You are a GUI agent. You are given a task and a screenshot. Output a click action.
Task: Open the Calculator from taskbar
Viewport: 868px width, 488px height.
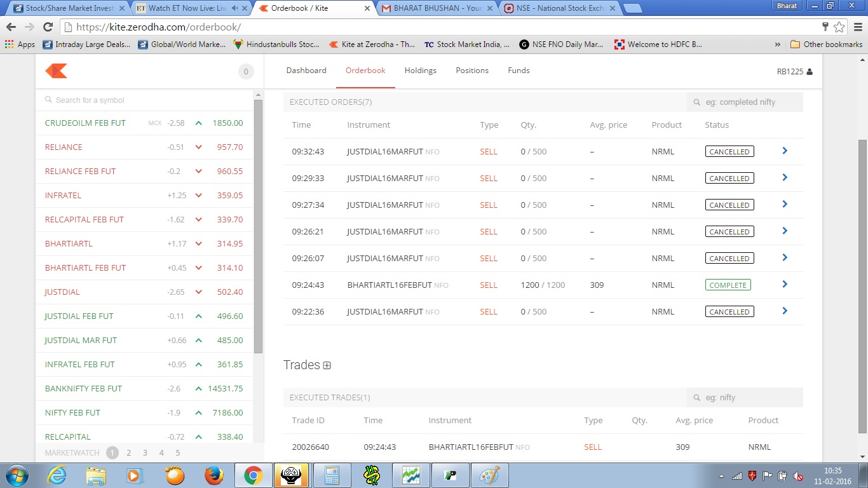pyautogui.click(x=332, y=475)
